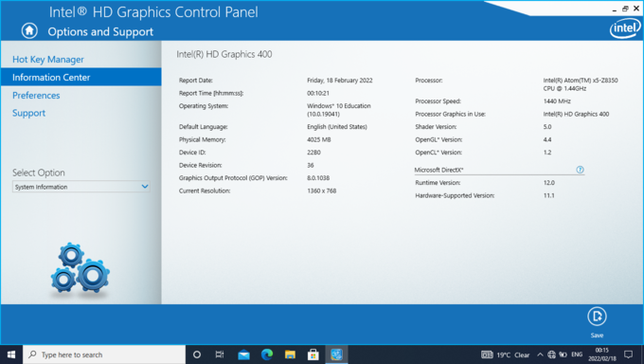Click the Shader Version value 5.0
Screen dimensions: 644x364
click(547, 127)
